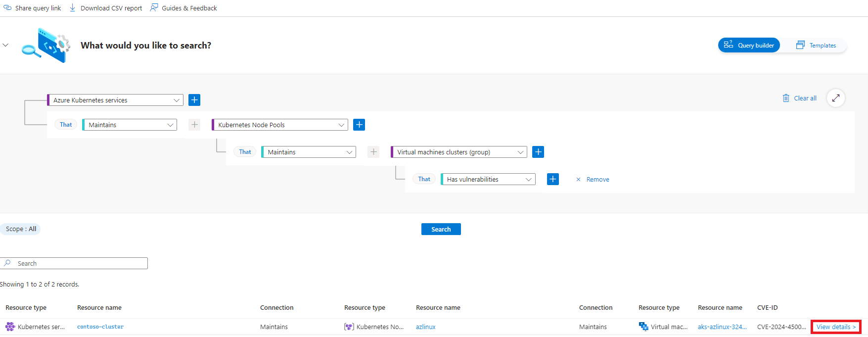Add condition next to Has vulnerabilities
This screenshot has height=337, width=868.
(x=553, y=179)
